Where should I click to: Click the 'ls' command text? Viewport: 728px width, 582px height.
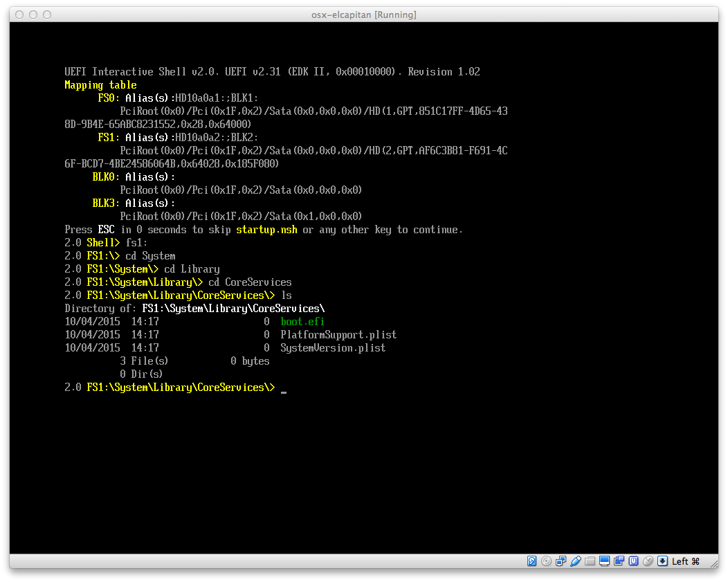click(x=286, y=295)
